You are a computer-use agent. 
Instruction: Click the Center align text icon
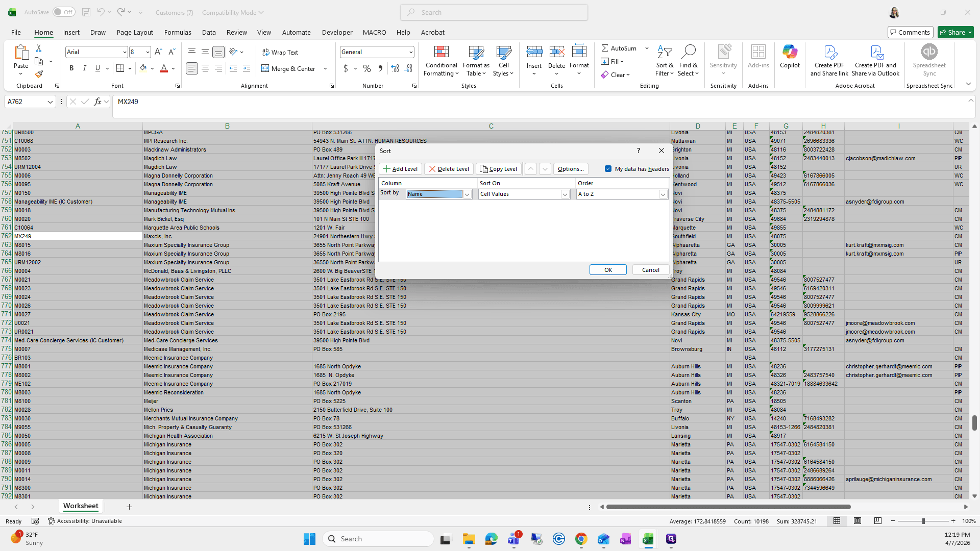point(205,68)
